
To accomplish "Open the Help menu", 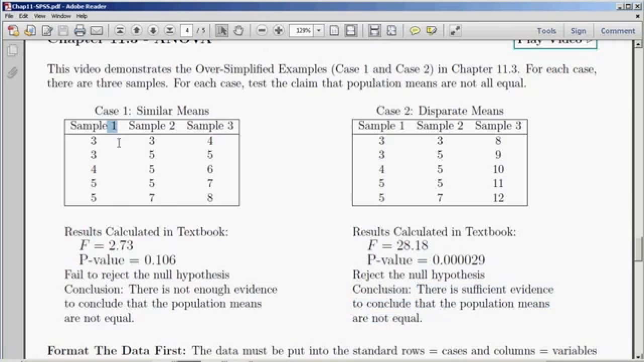I will (82, 16).
